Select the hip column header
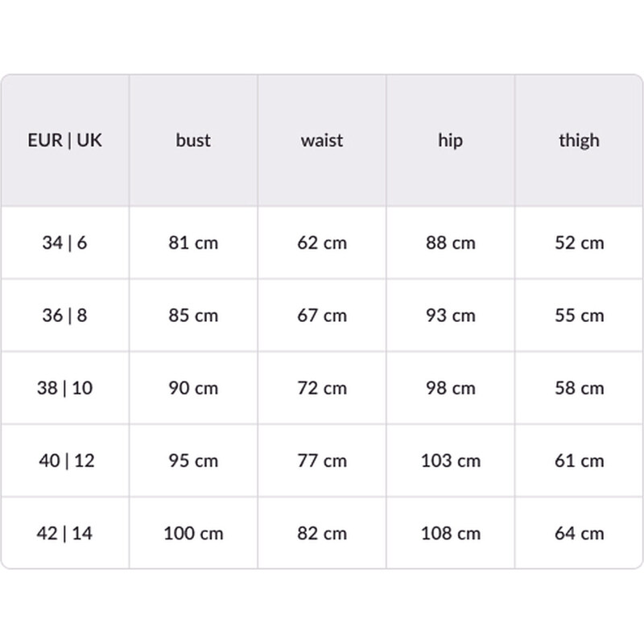 coord(451,140)
